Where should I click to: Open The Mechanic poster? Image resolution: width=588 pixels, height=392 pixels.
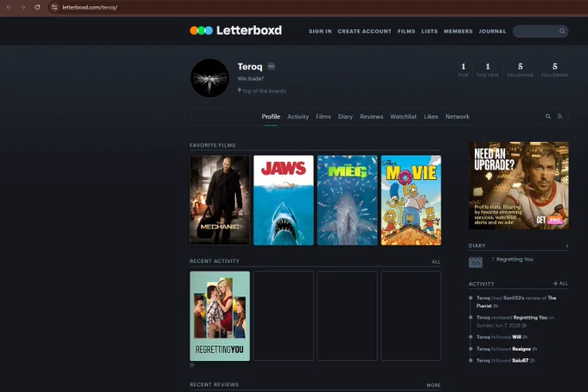coord(220,200)
